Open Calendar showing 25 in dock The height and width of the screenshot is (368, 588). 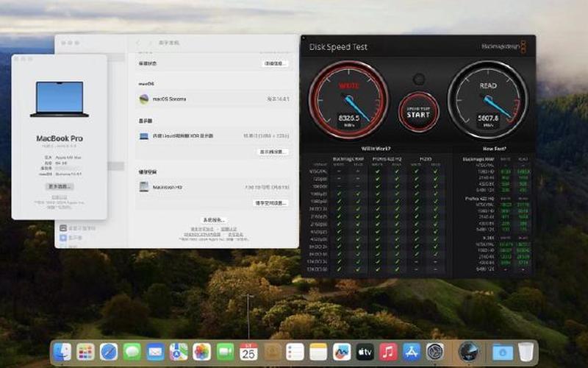pyautogui.click(x=248, y=353)
